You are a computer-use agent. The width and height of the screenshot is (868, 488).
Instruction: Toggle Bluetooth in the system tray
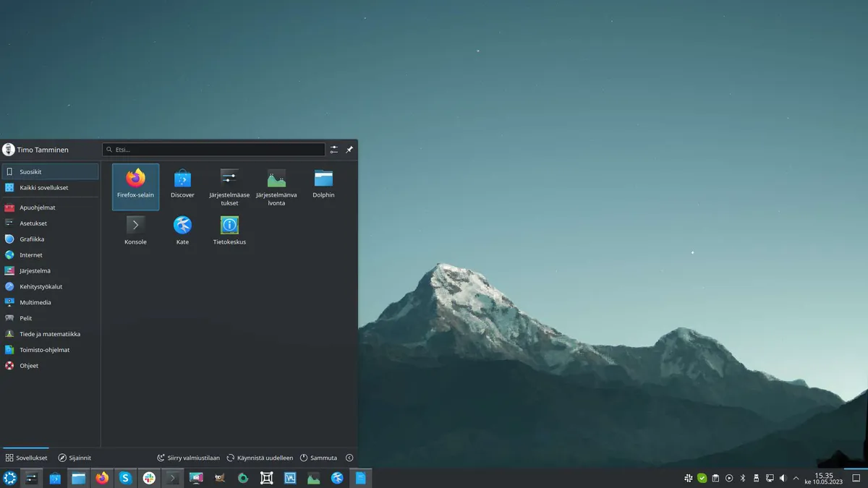pyautogui.click(x=742, y=478)
